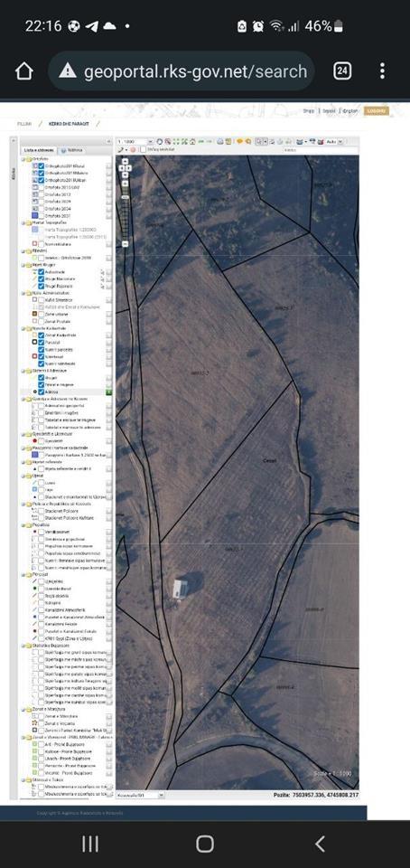The height and width of the screenshot is (868, 410).
Task: Tap the not-secure warning triangle icon
Action: point(68,71)
